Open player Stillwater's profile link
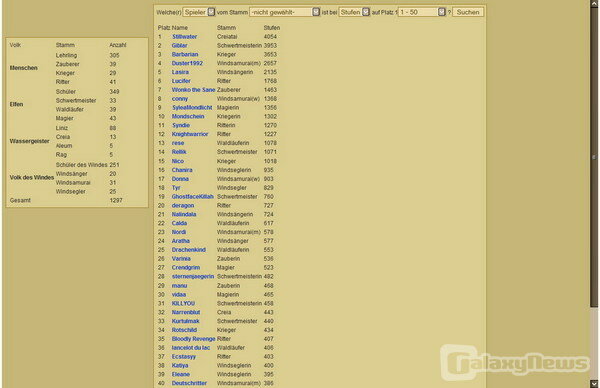 (184, 37)
